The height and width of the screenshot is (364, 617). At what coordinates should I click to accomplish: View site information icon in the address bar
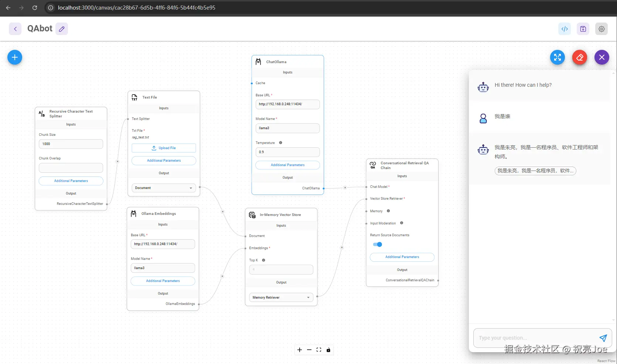51,8
